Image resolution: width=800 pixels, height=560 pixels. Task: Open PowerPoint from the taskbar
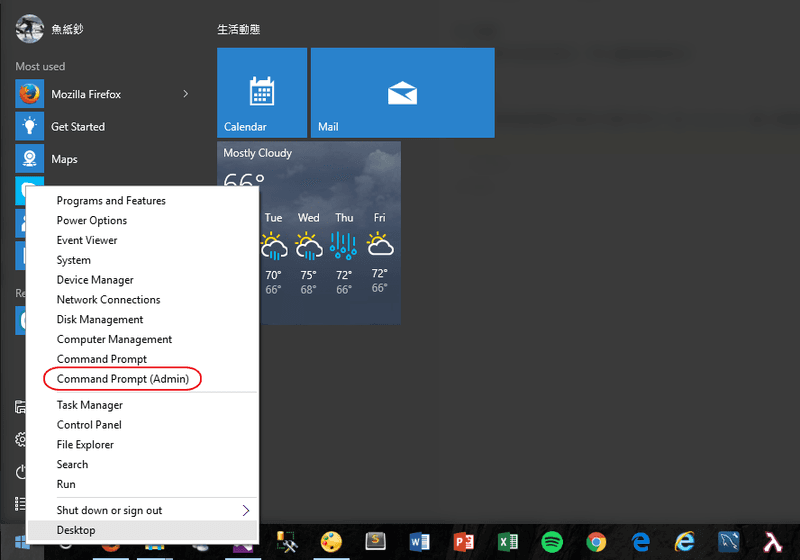coord(463,542)
